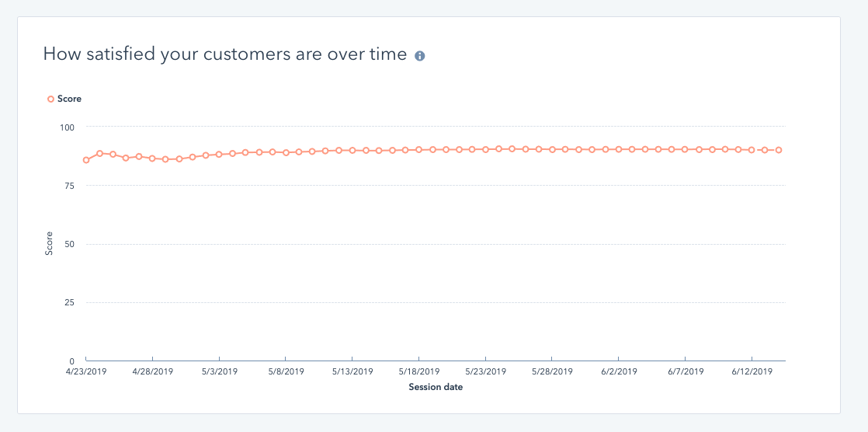
Task: Click the 100 label on the y-axis
Action: (67, 127)
